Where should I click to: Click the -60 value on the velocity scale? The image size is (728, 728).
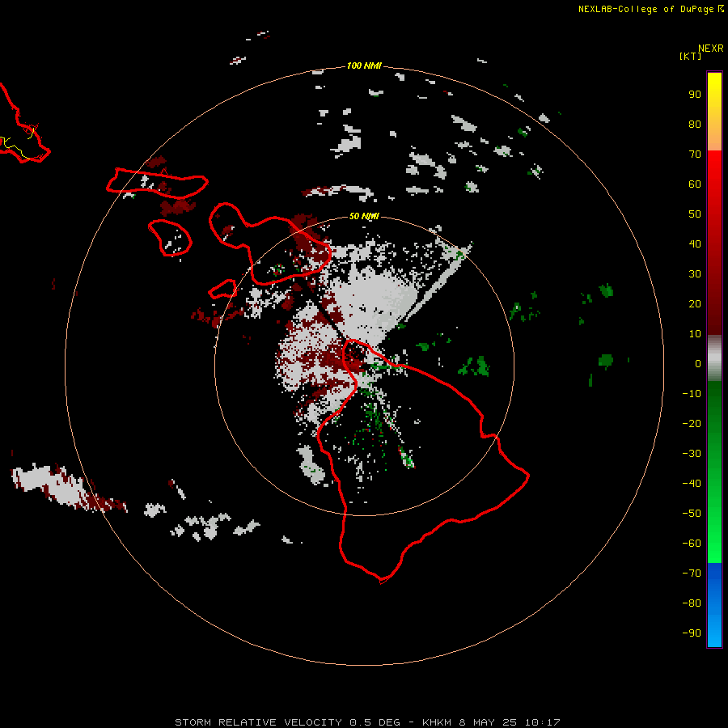[x=692, y=544]
